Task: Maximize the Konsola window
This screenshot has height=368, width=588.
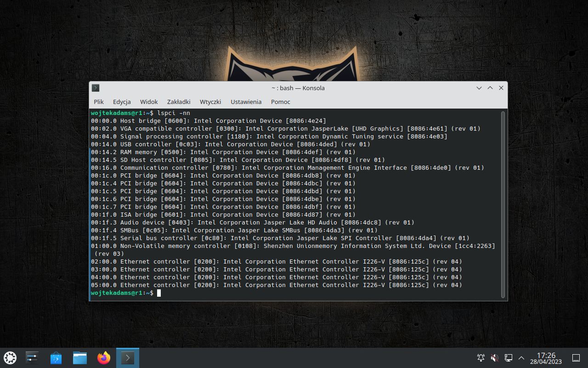Action: tap(490, 88)
